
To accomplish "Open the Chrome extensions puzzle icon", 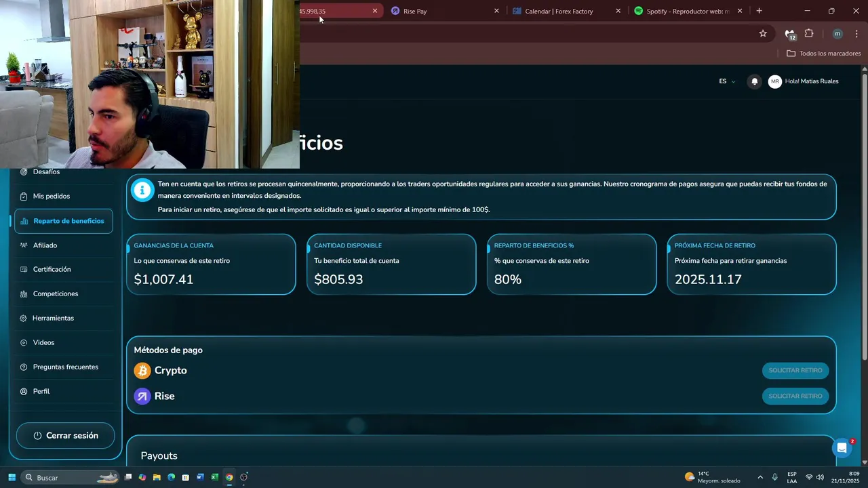I will (809, 33).
